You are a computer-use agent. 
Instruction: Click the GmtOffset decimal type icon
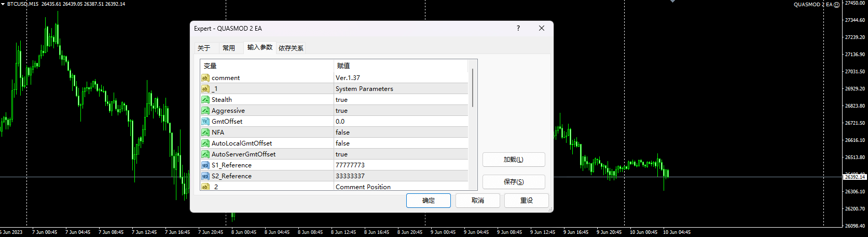pyautogui.click(x=205, y=122)
